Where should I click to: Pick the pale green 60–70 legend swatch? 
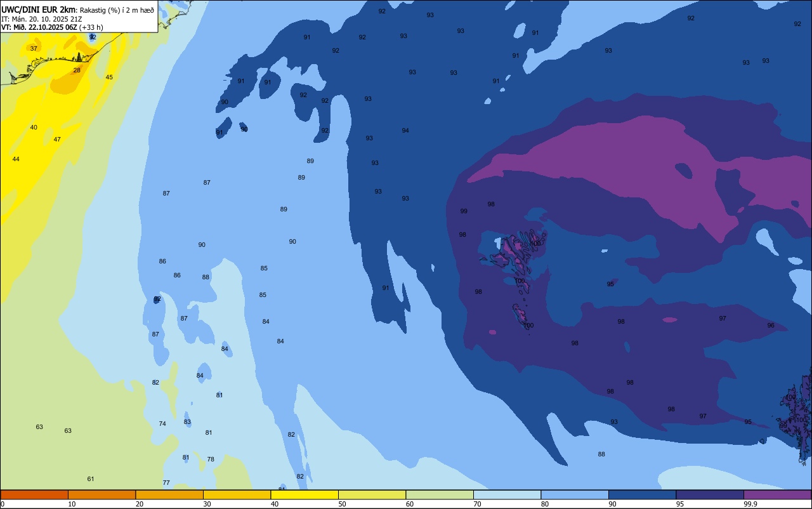(440, 494)
